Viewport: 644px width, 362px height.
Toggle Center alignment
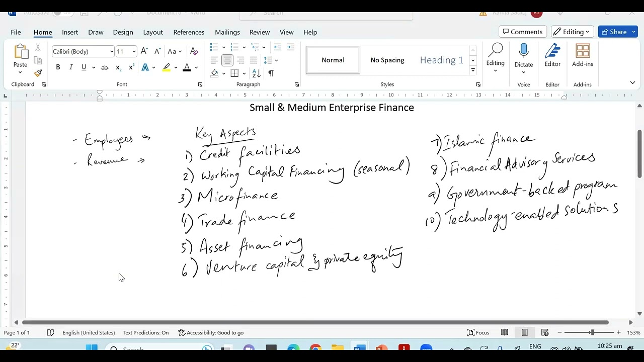point(227,60)
